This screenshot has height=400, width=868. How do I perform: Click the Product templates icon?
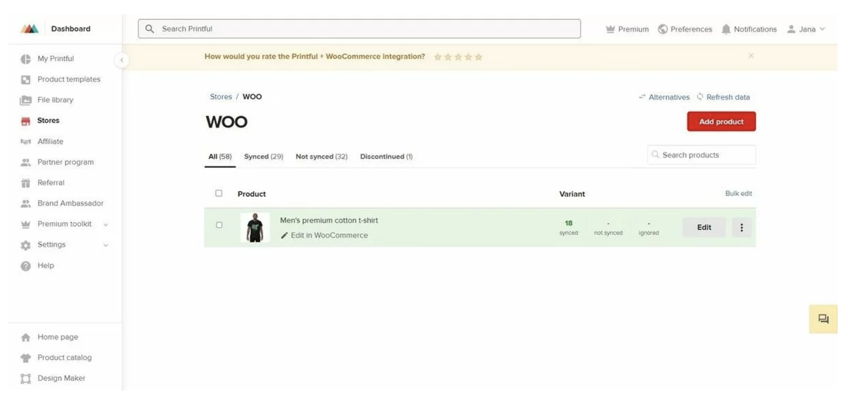coord(25,79)
